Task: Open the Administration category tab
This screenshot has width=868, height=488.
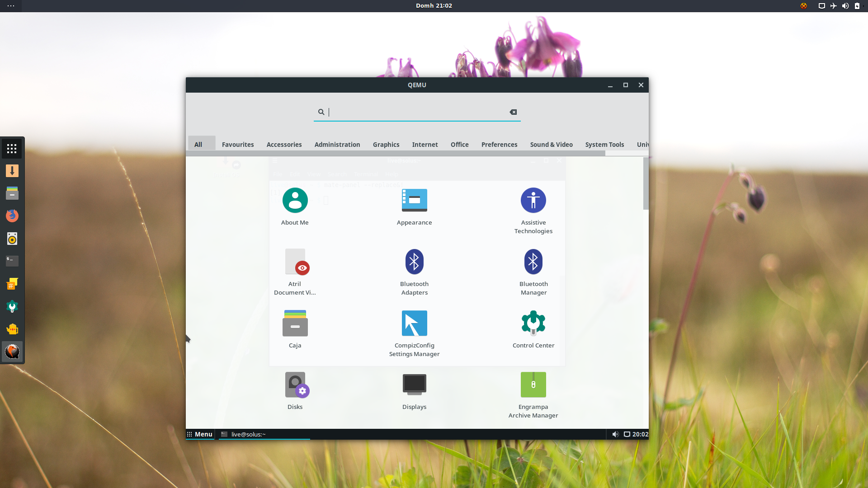Action: pos(337,145)
